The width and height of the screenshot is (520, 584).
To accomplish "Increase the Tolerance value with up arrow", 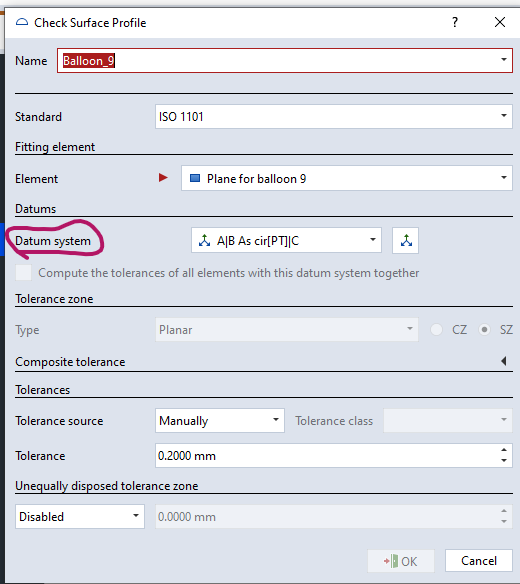I will pos(504,450).
